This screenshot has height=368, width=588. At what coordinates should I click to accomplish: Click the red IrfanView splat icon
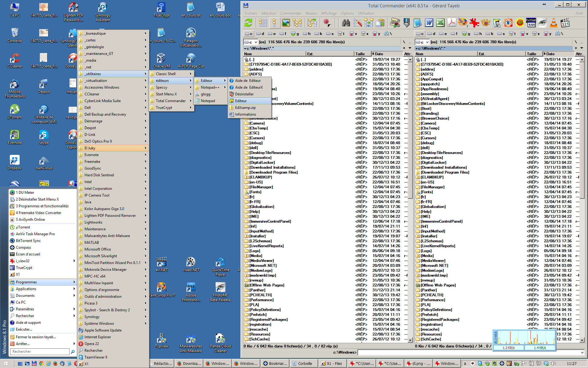coord(474,23)
